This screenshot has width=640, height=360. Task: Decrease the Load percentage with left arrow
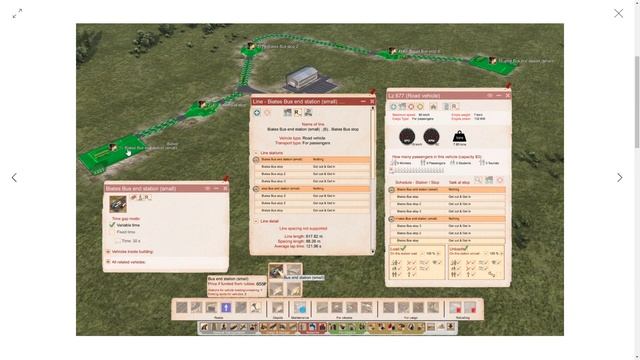click(x=422, y=254)
